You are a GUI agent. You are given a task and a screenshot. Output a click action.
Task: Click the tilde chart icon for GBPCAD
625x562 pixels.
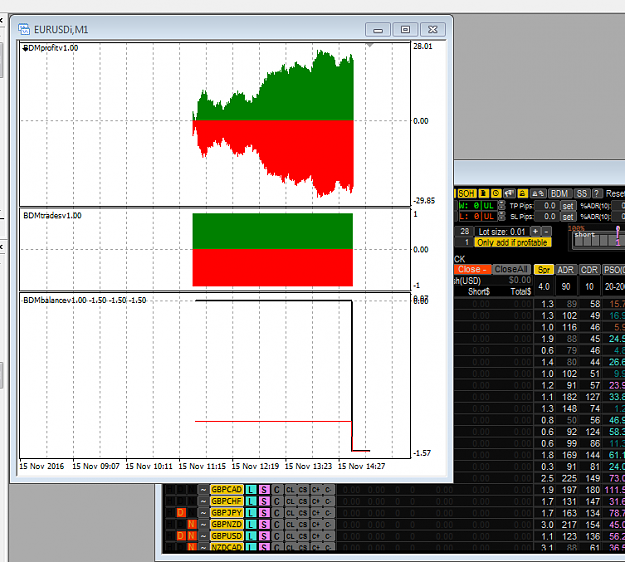click(203, 489)
